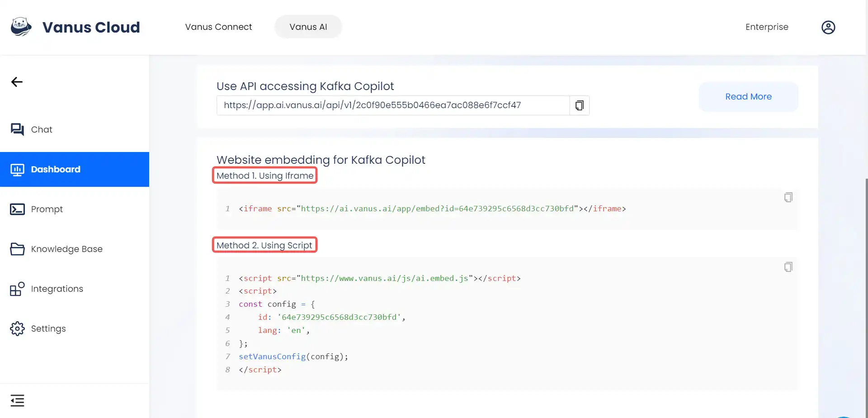868x418 pixels.
Task: Click the Vanus Cloud brand name
Action: 91,27
